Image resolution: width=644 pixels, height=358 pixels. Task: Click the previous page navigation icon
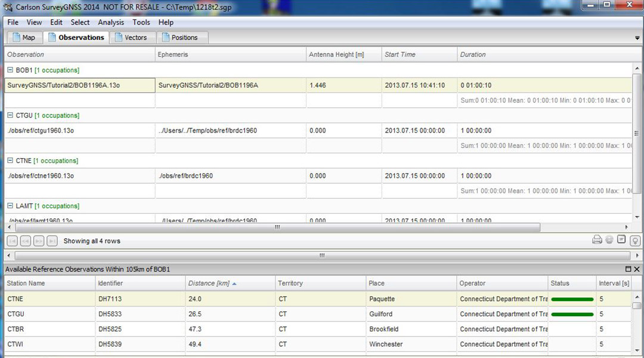pos(25,241)
